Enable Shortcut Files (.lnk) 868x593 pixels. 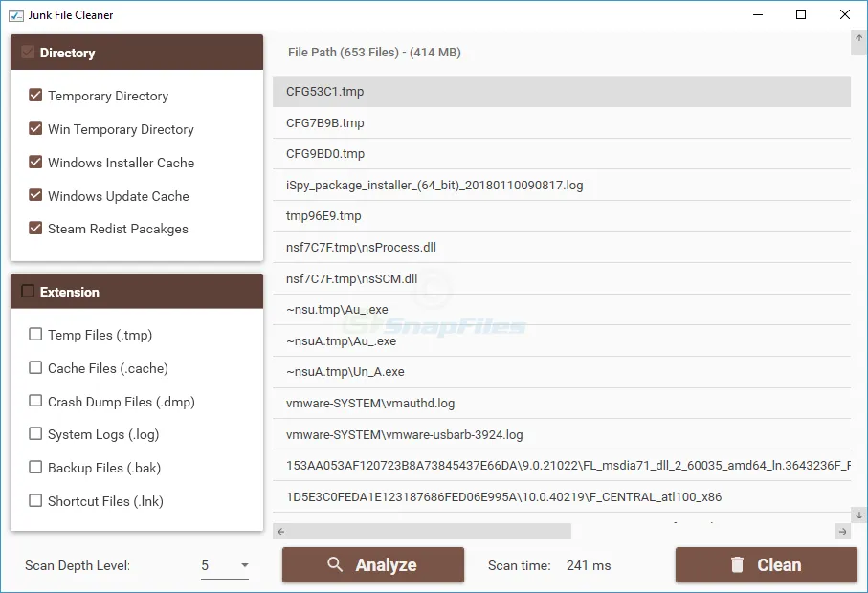(x=35, y=500)
